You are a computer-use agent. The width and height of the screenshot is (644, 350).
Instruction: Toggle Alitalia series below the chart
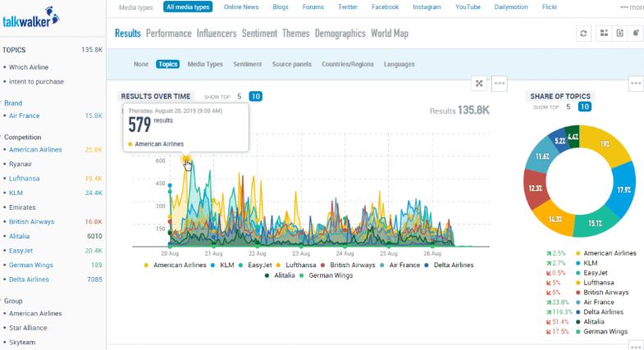[280, 275]
